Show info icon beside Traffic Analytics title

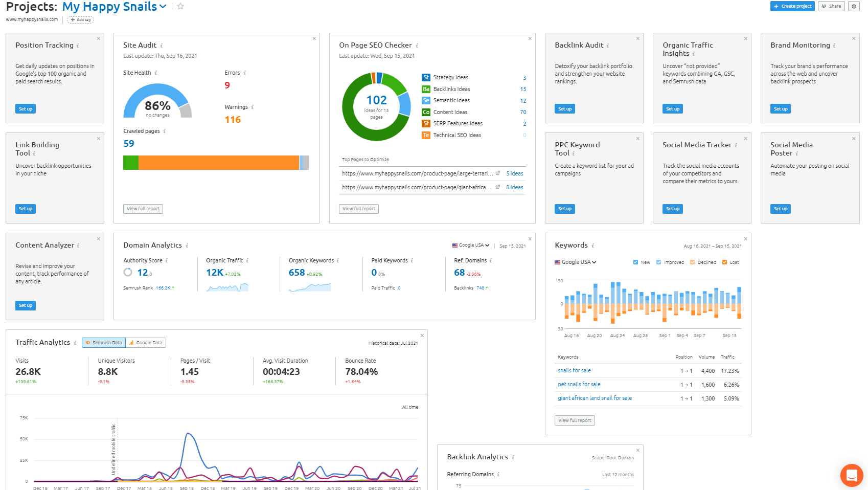pyautogui.click(x=75, y=343)
